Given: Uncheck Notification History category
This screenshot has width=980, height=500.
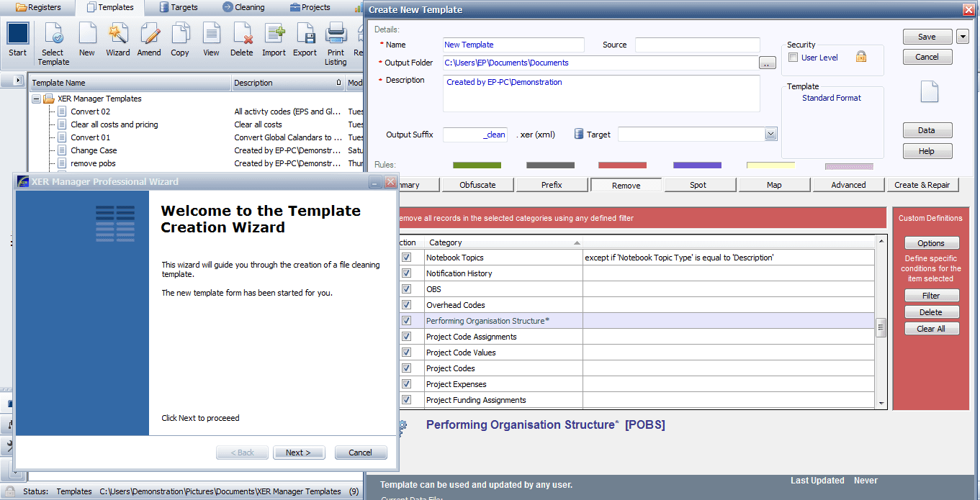Looking at the screenshot, I should (407, 273).
